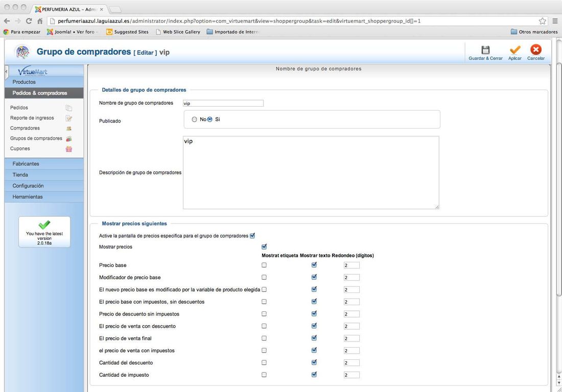The height and width of the screenshot is (392, 562).
Task: Expand the Fabricantes menu section
Action: 44,164
